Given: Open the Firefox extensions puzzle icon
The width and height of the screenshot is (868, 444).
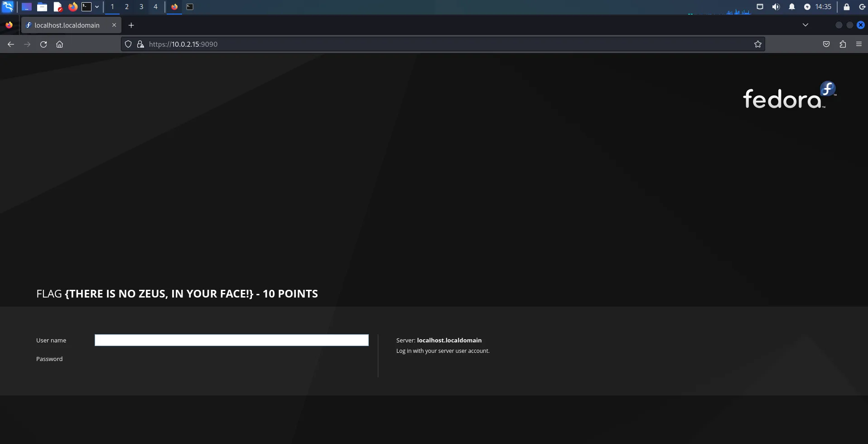Looking at the screenshot, I should pyautogui.click(x=843, y=44).
